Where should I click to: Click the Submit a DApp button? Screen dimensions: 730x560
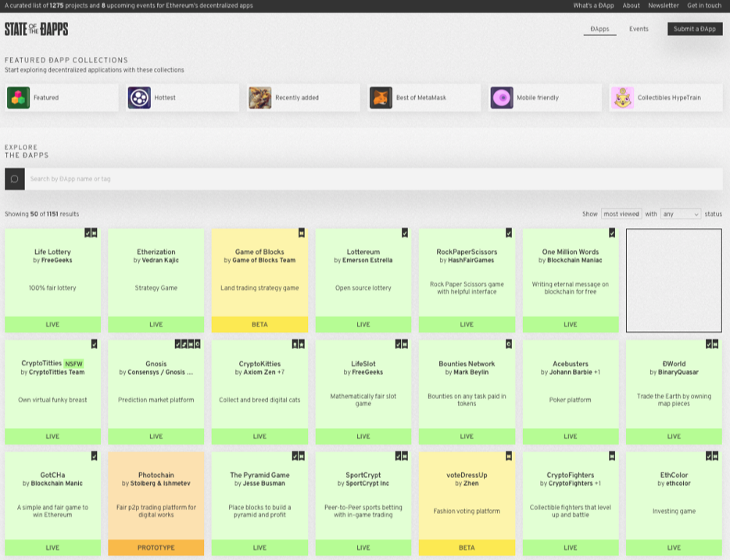point(695,29)
